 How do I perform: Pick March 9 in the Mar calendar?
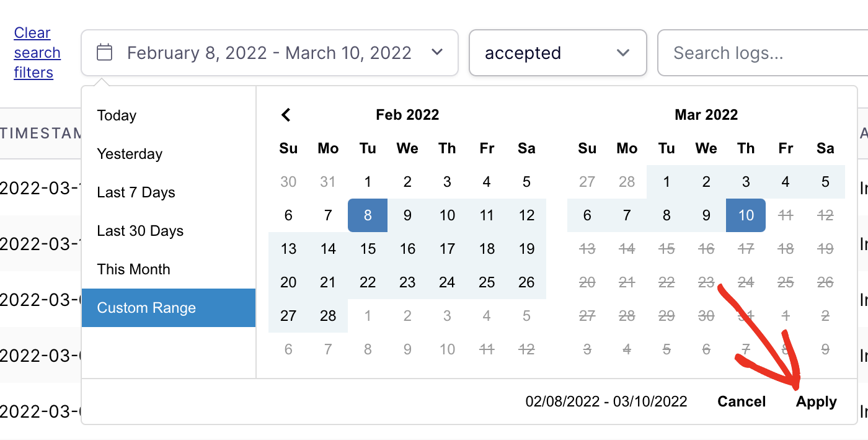[706, 215]
